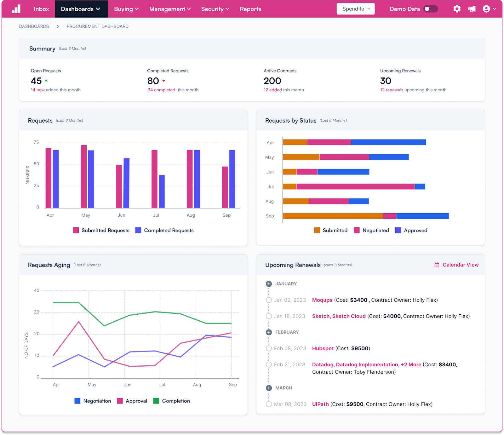Click the Negotiation legend swatch
504x435 pixels.
point(77,401)
